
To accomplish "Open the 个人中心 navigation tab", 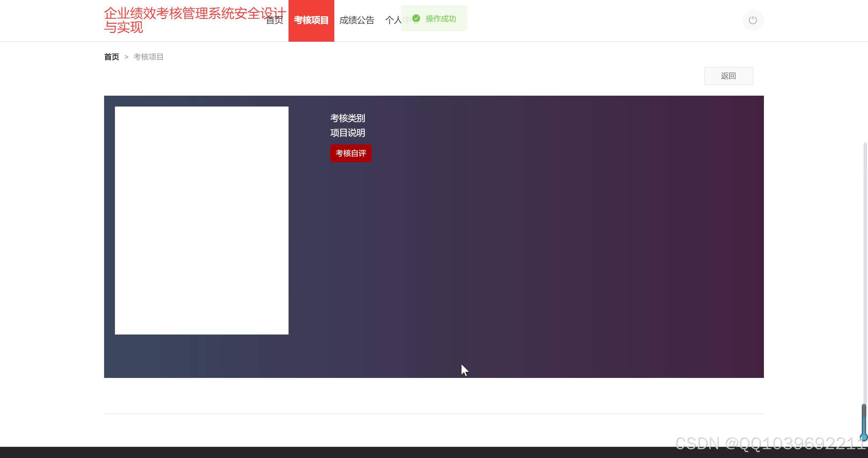I will coord(393,20).
